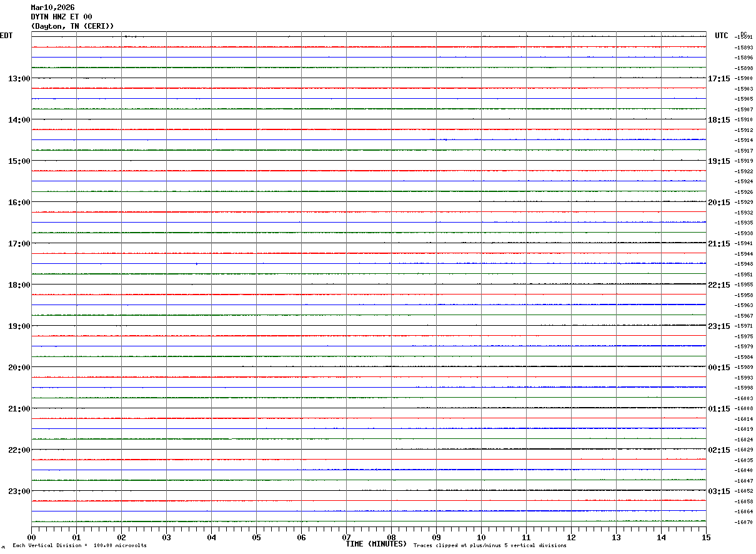Click the 21:00 EDT row label

click(19, 409)
